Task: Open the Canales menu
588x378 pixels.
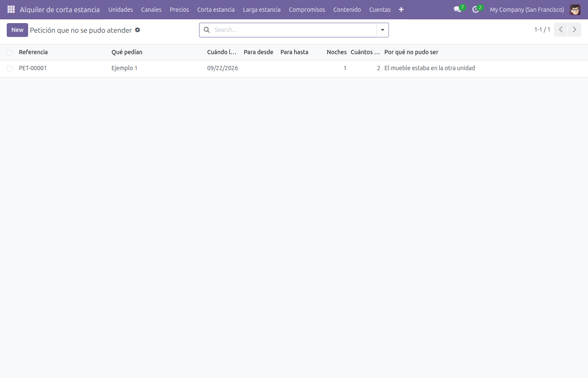Action: click(151, 10)
